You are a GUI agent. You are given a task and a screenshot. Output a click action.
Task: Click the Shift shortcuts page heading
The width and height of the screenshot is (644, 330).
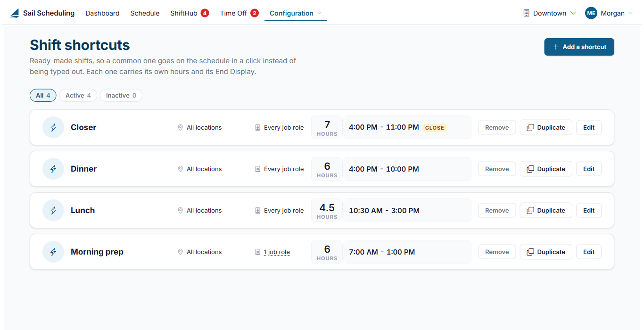tap(80, 45)
